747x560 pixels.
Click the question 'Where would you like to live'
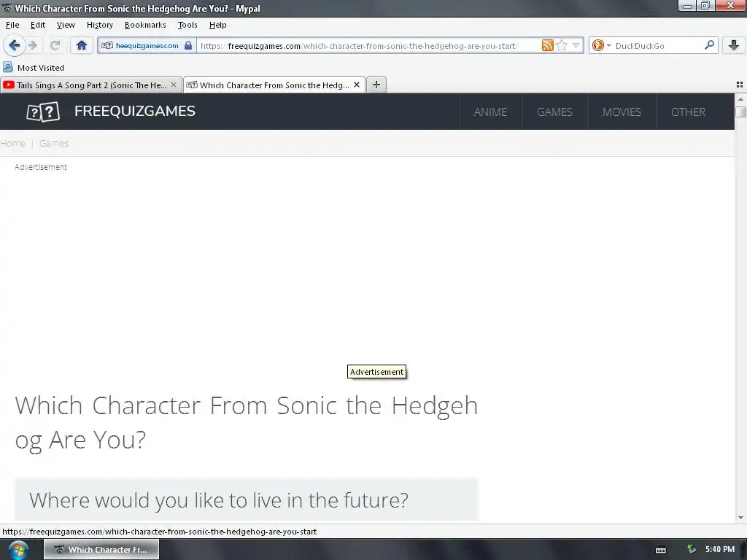[x=219, y=500]
